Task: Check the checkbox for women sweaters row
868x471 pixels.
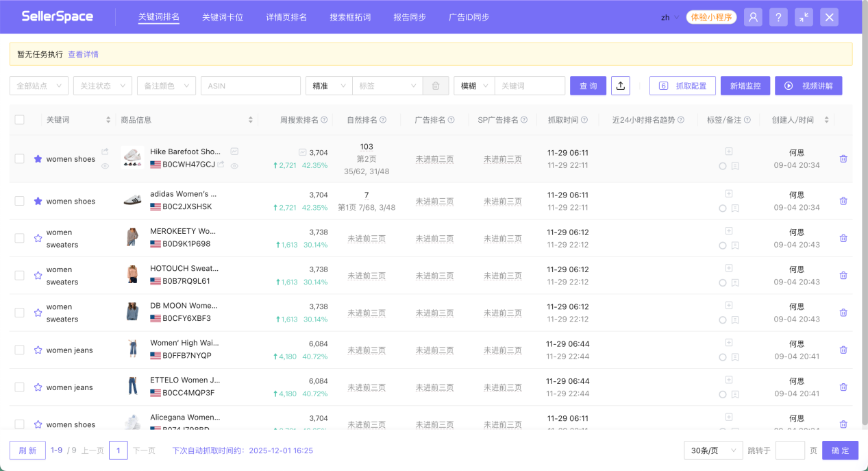Action: [19, 238]
